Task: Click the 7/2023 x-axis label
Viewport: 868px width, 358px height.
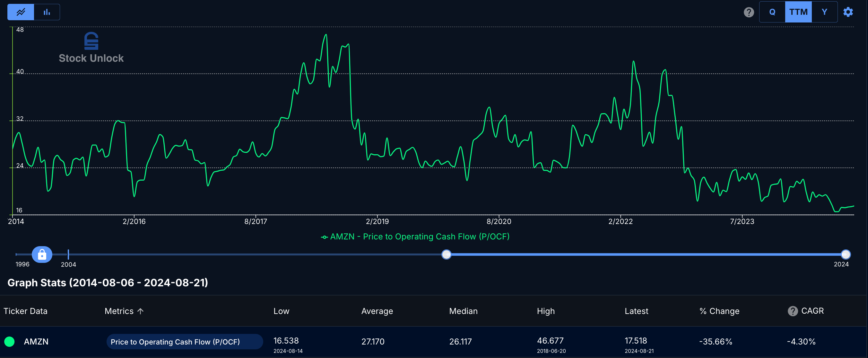Action: (742, 221)
